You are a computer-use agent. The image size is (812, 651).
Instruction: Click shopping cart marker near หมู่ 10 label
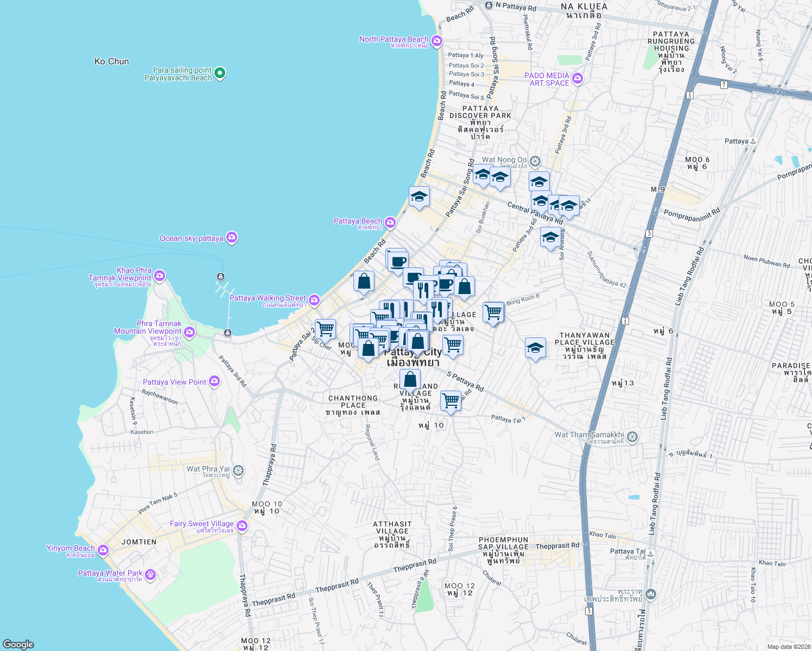coord(451,402)
